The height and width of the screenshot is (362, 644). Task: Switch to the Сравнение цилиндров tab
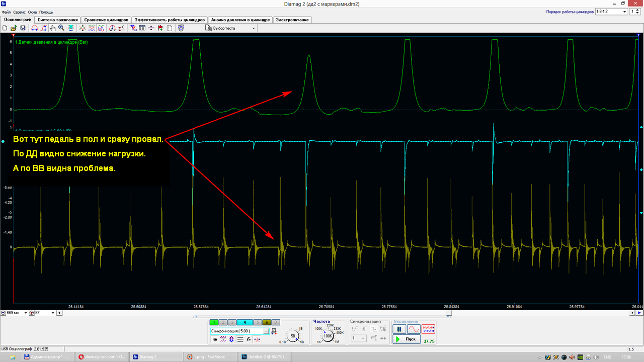[x=106, y=20]
